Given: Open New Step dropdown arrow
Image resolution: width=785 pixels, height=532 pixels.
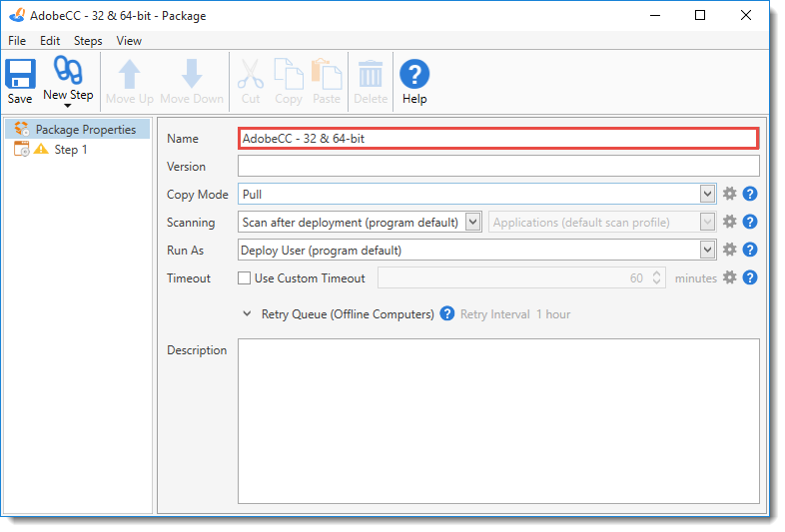Looking at the screenshot, I should coord(68,106).
